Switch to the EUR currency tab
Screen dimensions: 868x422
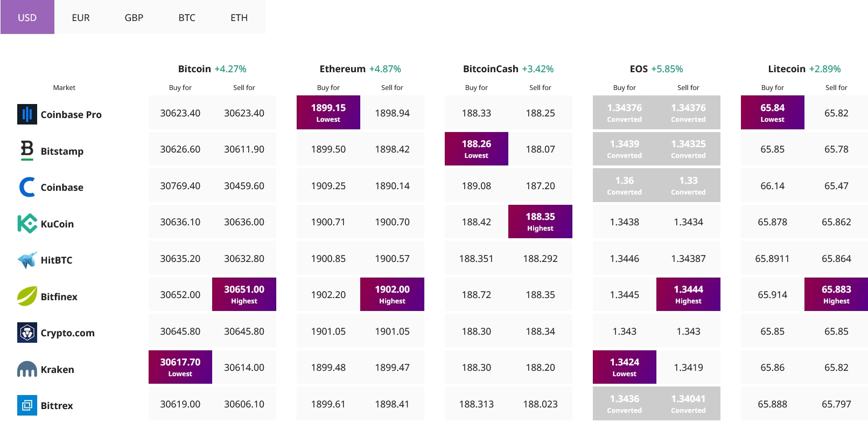click(81, 17)
